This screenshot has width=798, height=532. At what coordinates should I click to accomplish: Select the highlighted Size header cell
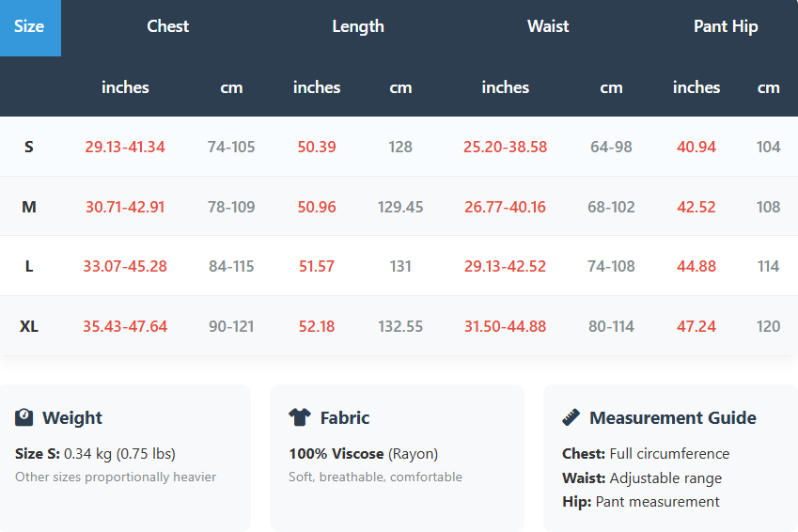pos(29,26)
